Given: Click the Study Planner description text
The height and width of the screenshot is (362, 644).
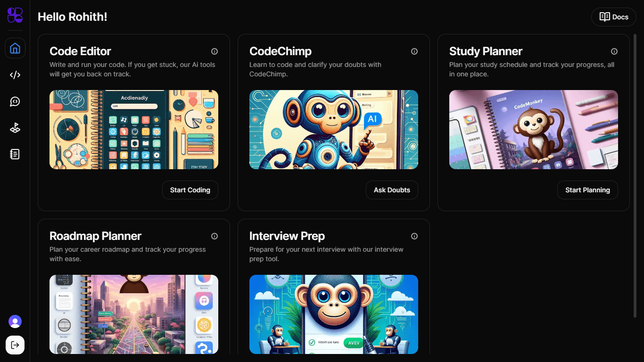Looking at the screenshot, I should [x=532, y=69].
